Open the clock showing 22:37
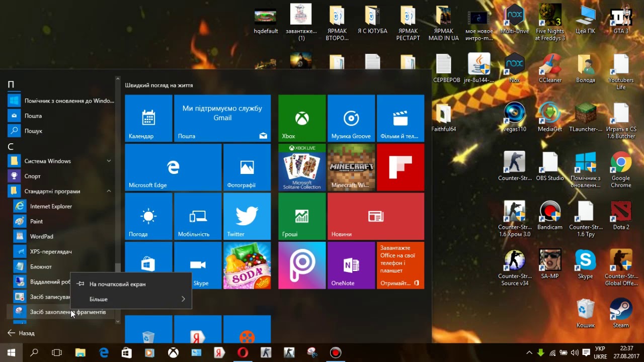Image resolution: width=644 pixels, height=362 pixels. click(627, 353)
